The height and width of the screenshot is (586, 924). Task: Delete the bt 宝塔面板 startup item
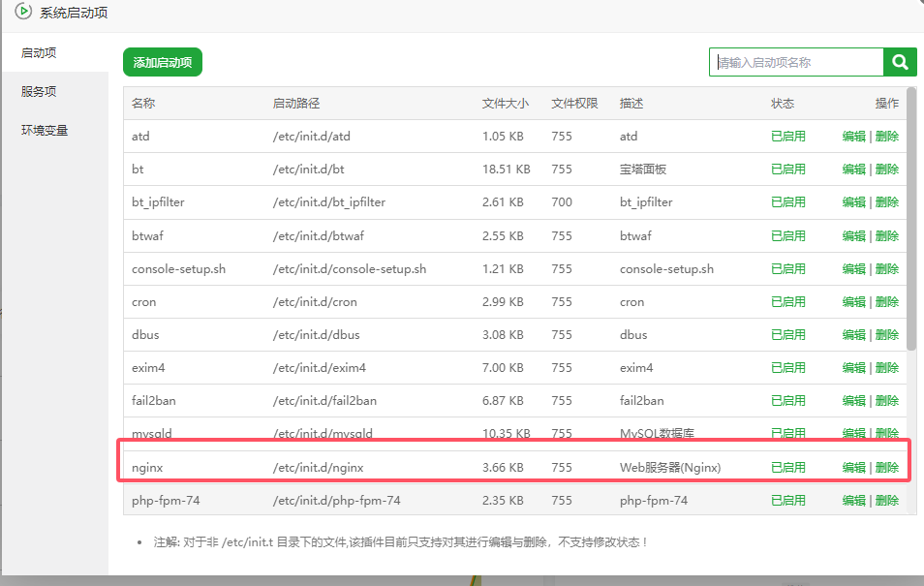click(886, 170)
